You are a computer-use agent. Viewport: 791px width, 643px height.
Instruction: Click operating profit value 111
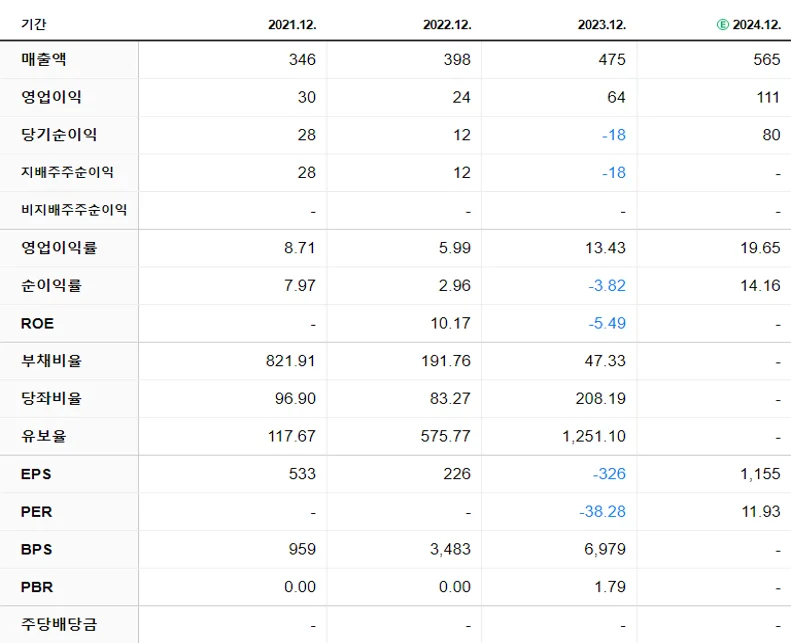[768, 97]
